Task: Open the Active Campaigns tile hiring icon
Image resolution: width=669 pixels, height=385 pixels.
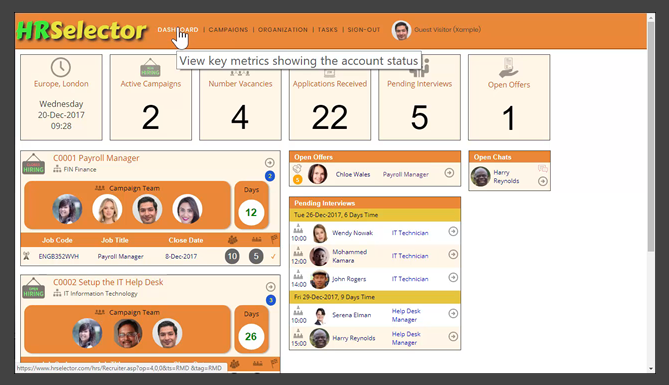Action: click(150, 67)
